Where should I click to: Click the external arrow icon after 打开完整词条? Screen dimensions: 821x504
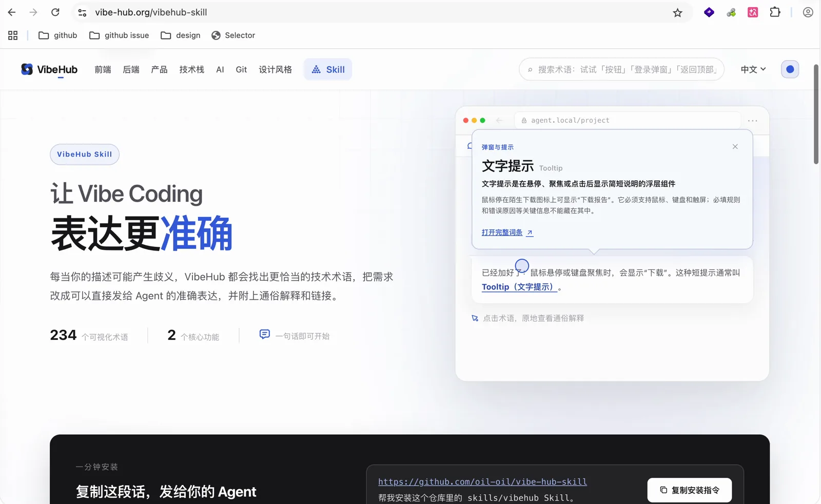pyautogui.click(x=530, y=233)
